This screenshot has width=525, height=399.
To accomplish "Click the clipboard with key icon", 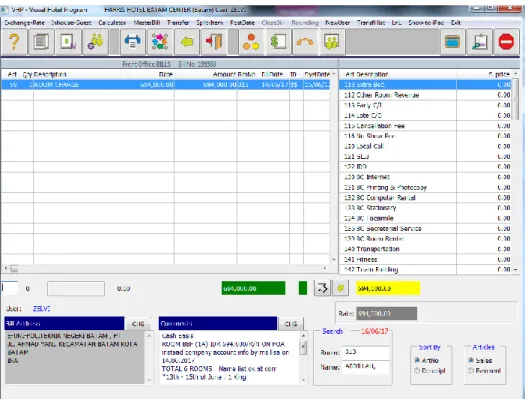I will click(479, 42).
